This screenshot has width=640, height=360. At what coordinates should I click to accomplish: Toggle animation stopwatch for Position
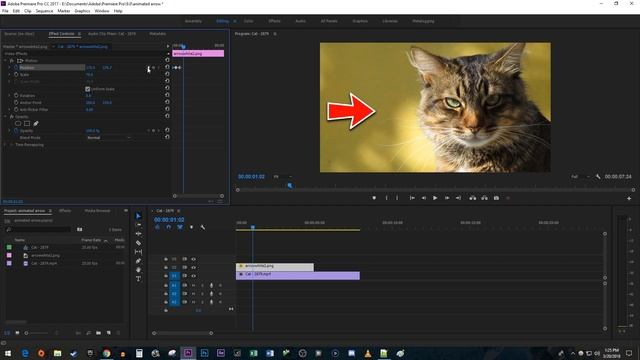[x=16, y=67]
